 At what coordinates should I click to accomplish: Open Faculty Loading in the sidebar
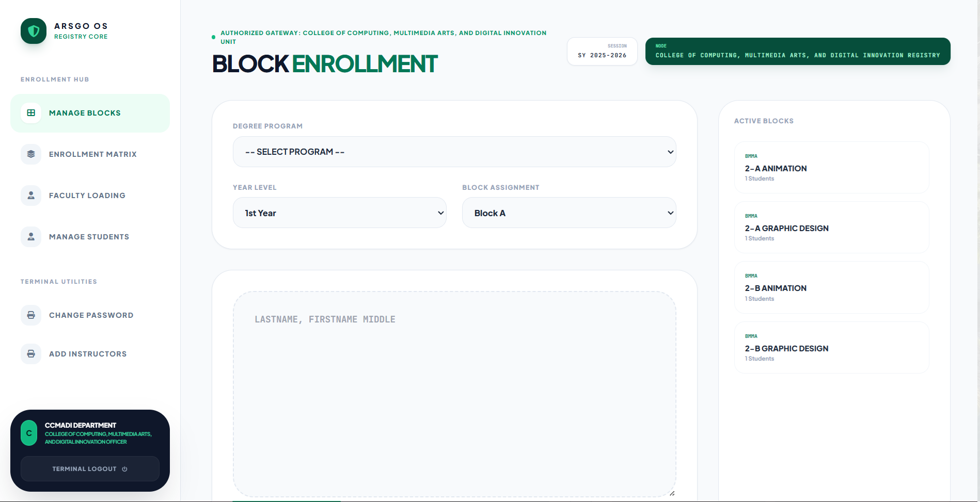[x=87, y=196]
